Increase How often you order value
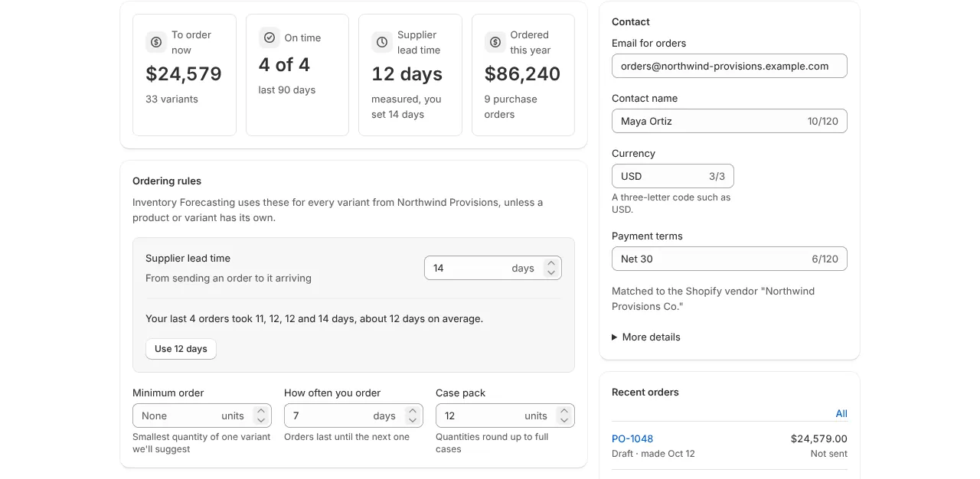 (413, 411)
